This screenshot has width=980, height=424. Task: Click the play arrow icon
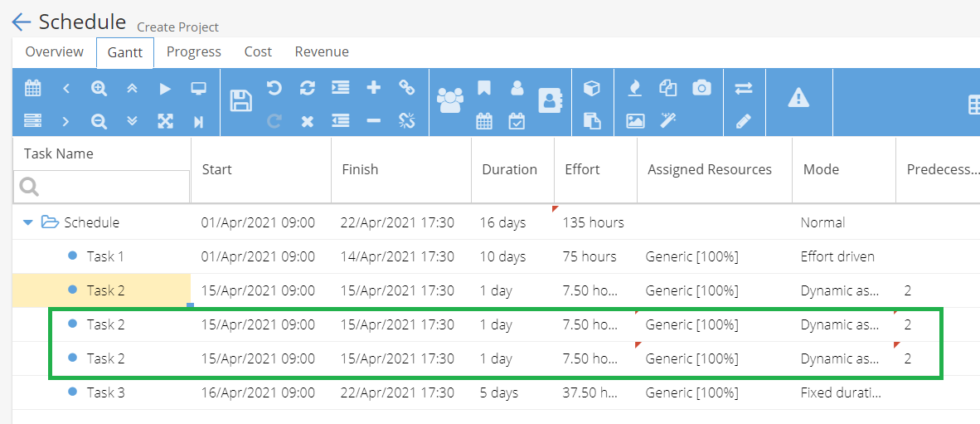tap(165, 89)
